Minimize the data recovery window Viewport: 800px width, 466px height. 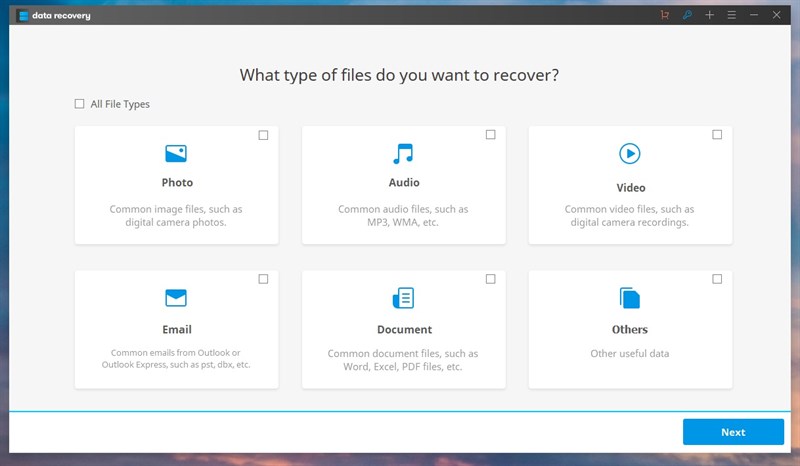click(x=755, y=15)
